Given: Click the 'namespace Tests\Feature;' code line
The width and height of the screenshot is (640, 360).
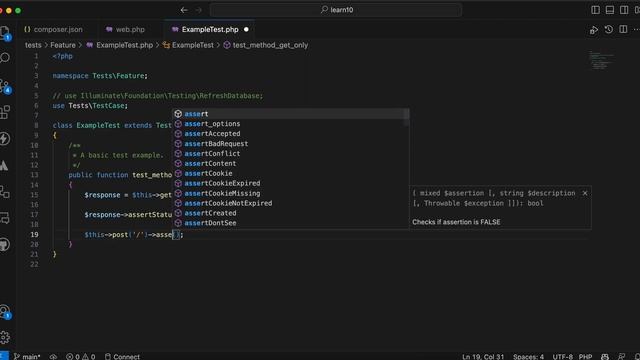Looking at the screenshot, I should [x=100, y=76].
